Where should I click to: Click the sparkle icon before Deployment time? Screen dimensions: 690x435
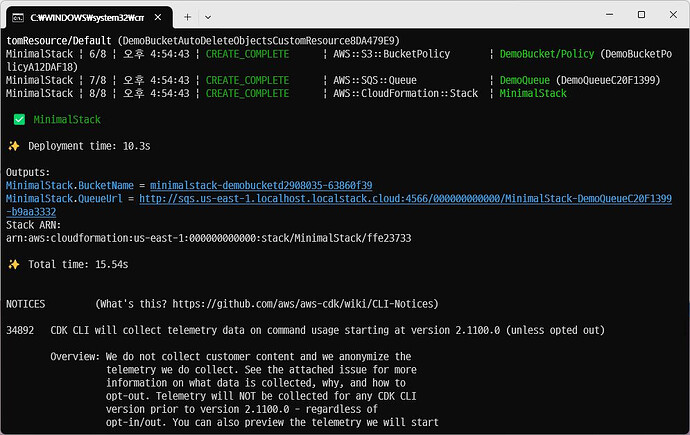(14, 146)
